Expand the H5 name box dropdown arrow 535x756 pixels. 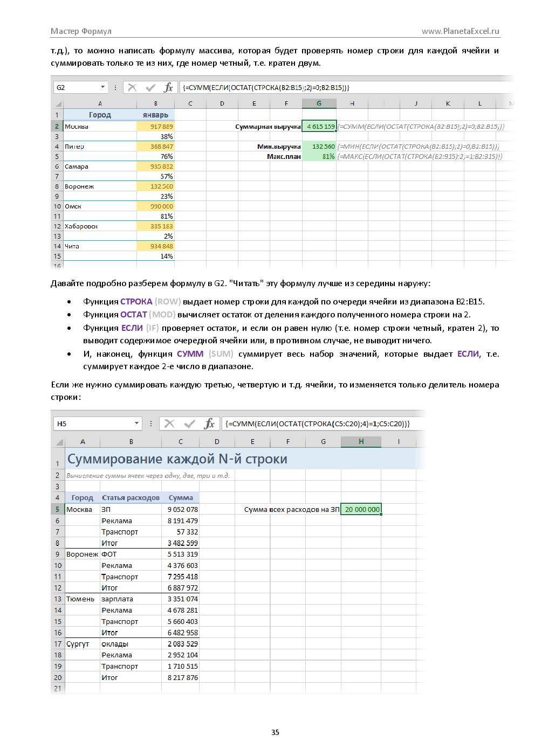[136, 424]
